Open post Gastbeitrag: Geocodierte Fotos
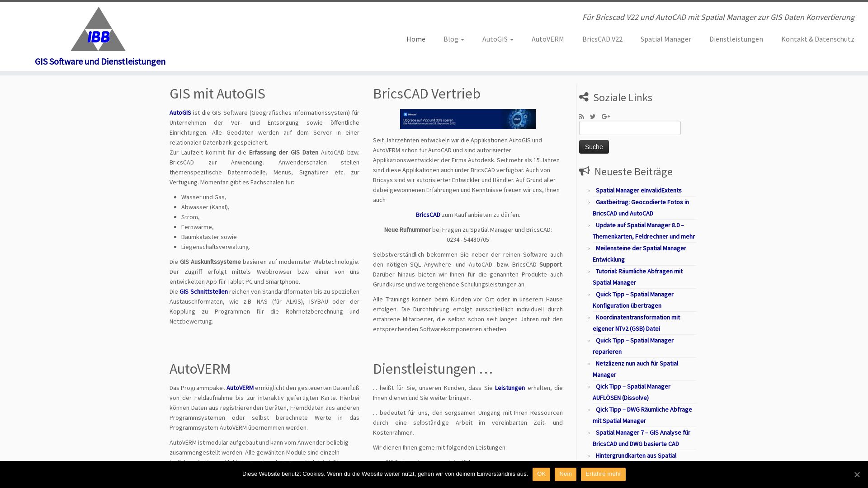Image resolution: width=868 pixels, height=488 pixels. point(641,208)
